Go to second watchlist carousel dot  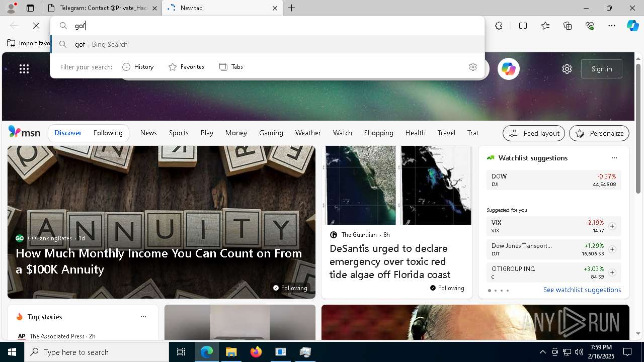tap(496, 291)
